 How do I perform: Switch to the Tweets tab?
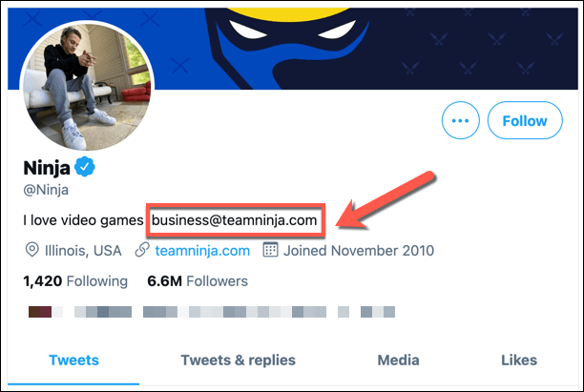click(x=73, y=360)
